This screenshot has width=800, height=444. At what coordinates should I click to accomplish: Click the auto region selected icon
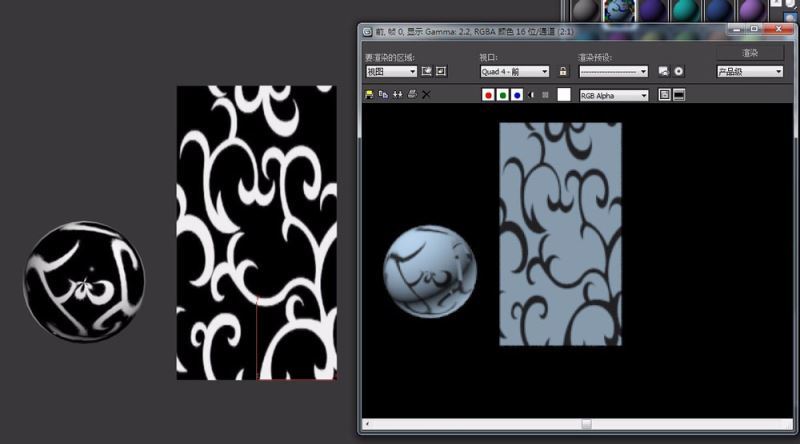coord(441,72)
